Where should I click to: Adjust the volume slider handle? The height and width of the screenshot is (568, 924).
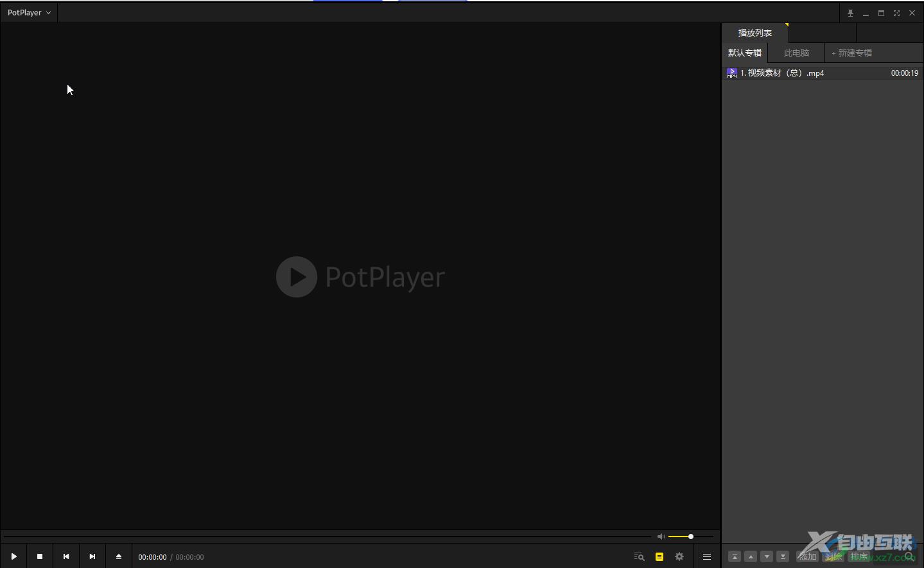coord(691,537)
